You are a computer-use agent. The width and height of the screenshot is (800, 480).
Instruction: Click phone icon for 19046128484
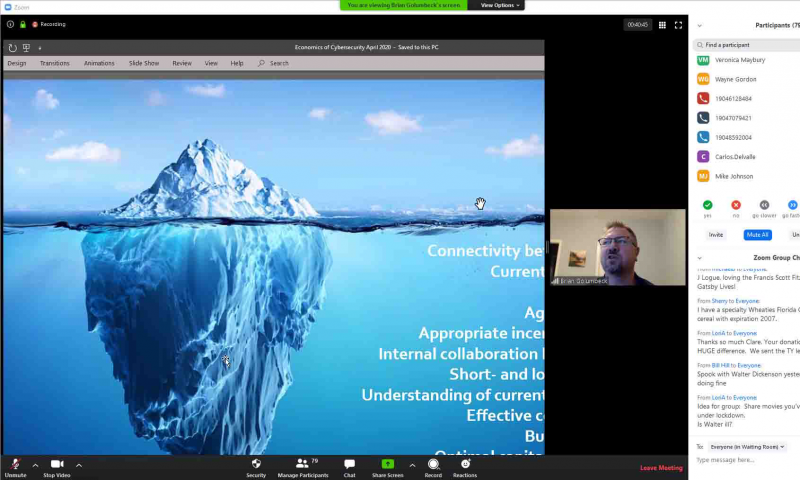703,98
